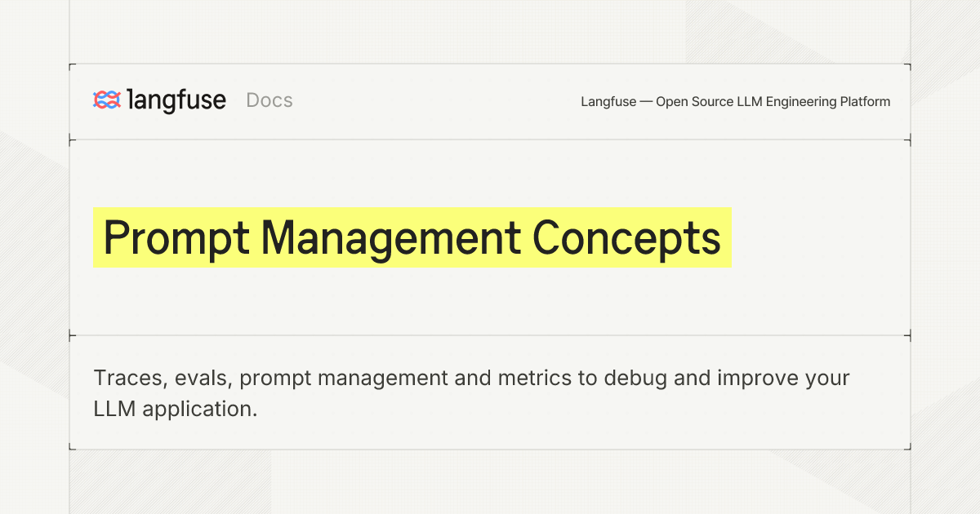Click the bottom-right corner bracket of the frame
Screen dimensions: 980x514
click(907, 445)
